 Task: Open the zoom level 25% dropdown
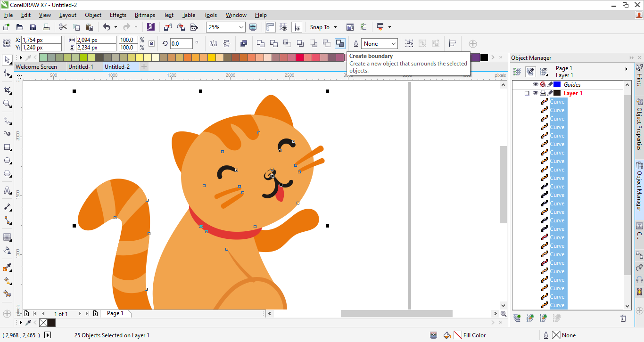241,27
